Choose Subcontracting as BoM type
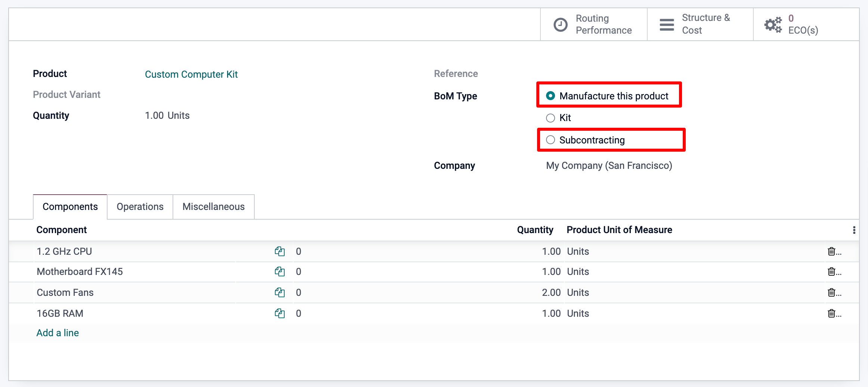This screenshot has height=387, width=868. tap(551, 140)
